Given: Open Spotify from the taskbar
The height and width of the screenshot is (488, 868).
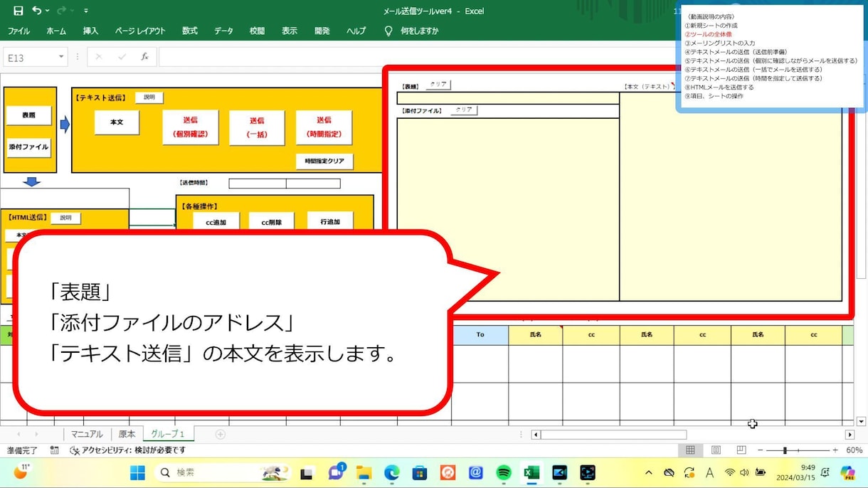Looking at the screenshot, I should point(504,472).
